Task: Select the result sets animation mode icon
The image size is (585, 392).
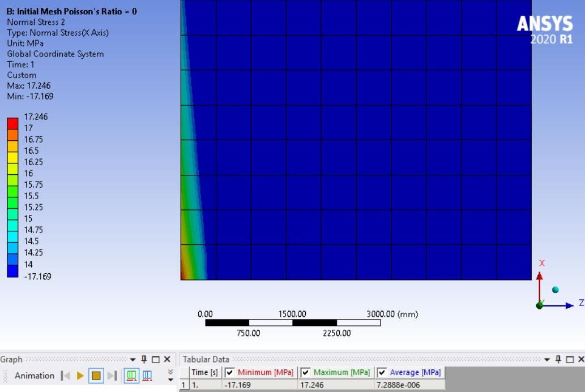Action: pos(147,376)
